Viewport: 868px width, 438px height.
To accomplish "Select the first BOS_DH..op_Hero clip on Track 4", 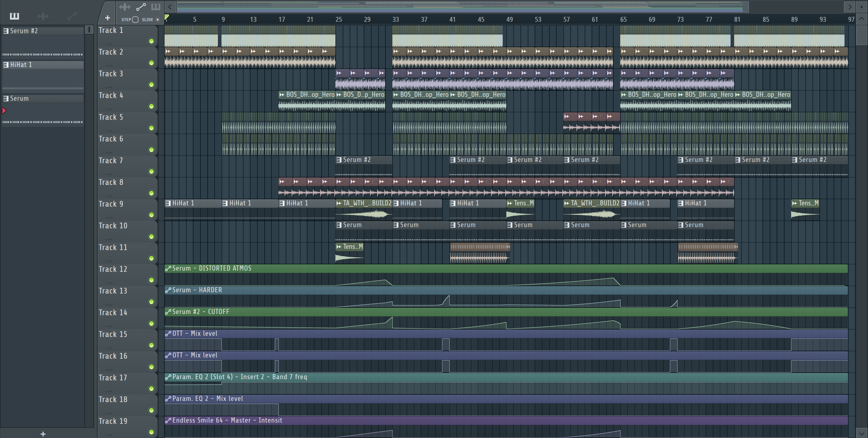I will pyautogui.click(x=307, y=101).
